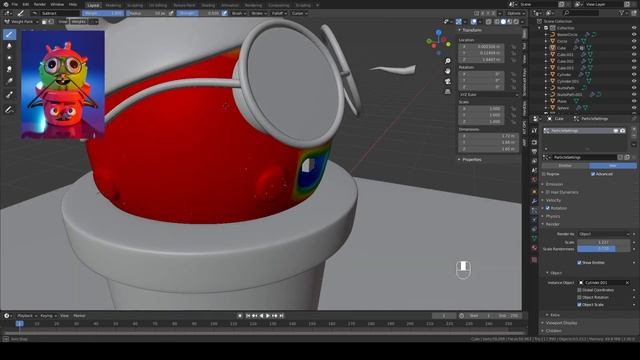Viewport: 640px width, 360px height.
Task: Expand the Velocity panel
Action: [553, 200]
